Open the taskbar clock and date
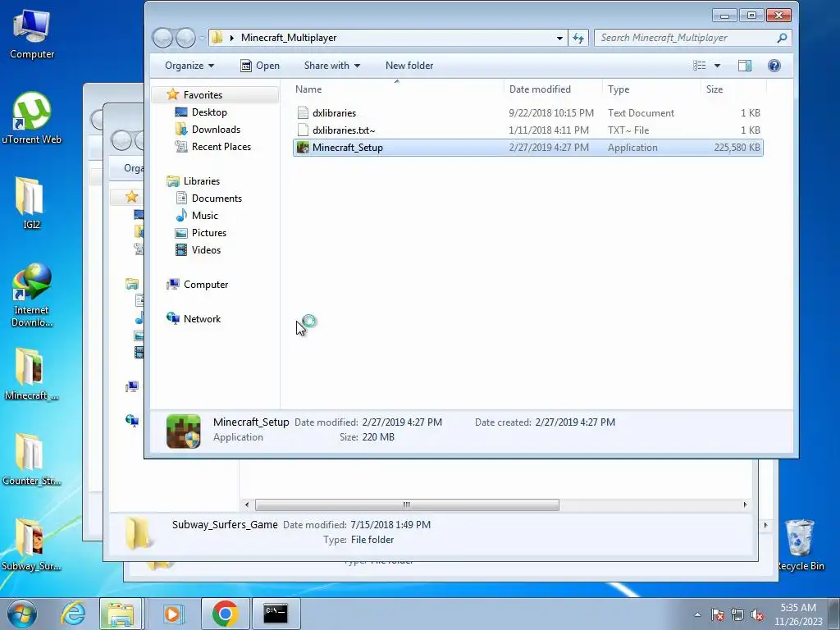Image resolution: width=840 pixels, height=630 pixels. pyautogui.click(x=798, y=614)
